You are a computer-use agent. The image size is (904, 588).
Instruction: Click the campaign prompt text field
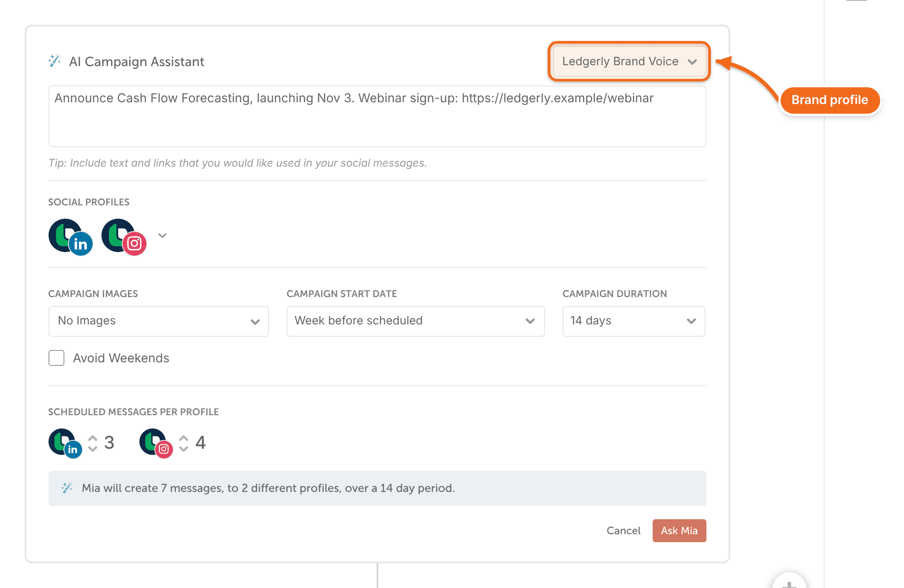(x=377, y=116)
